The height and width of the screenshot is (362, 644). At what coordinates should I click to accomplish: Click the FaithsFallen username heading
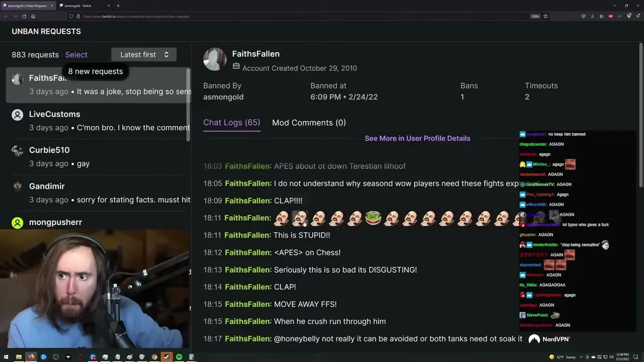click(256, 54)
